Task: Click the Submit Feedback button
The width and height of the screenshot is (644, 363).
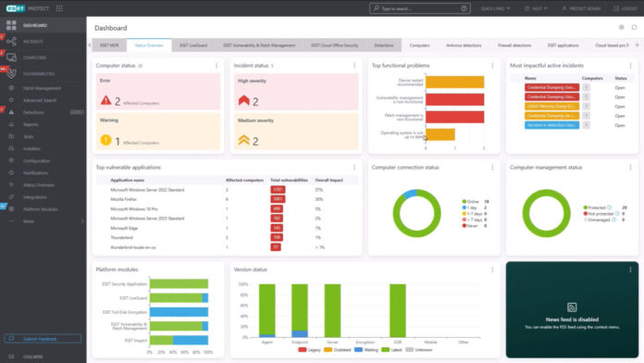Action: pyautogui.click(x=43, y=339)
